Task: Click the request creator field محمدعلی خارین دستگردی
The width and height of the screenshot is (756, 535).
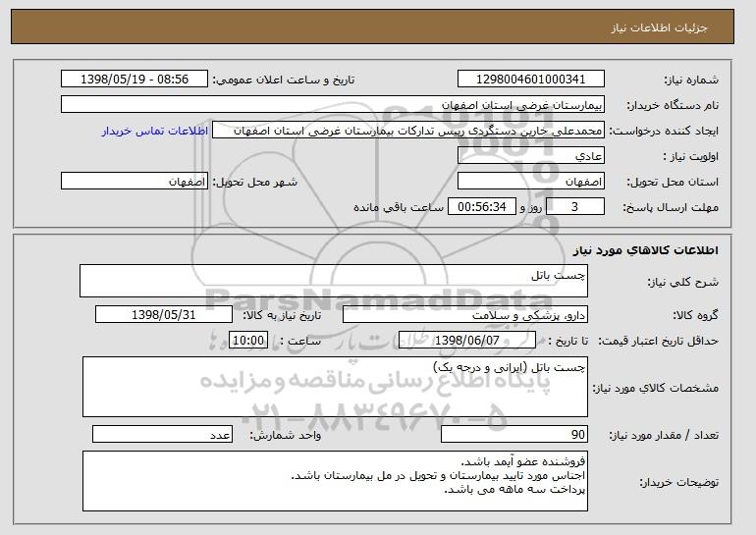Action: pyautogui.click(x=408, y=131)
